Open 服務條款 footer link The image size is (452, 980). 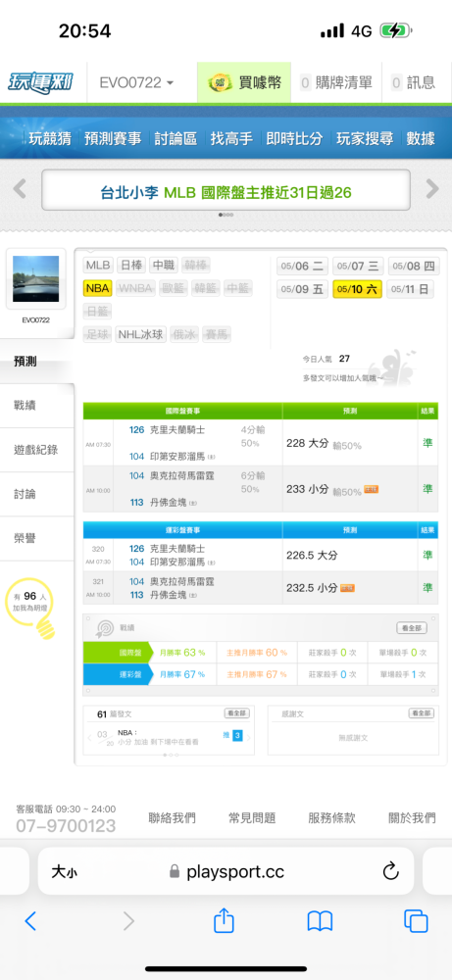pyautogui.click(x=332, y=817)
